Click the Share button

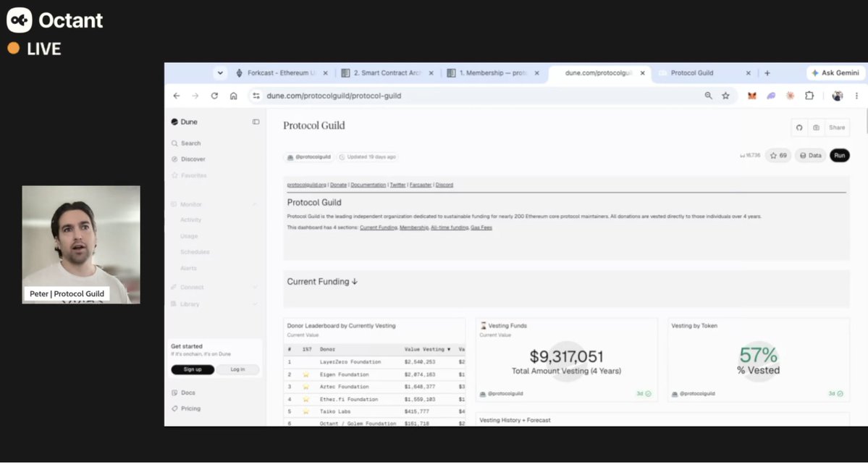pos(837,128)
